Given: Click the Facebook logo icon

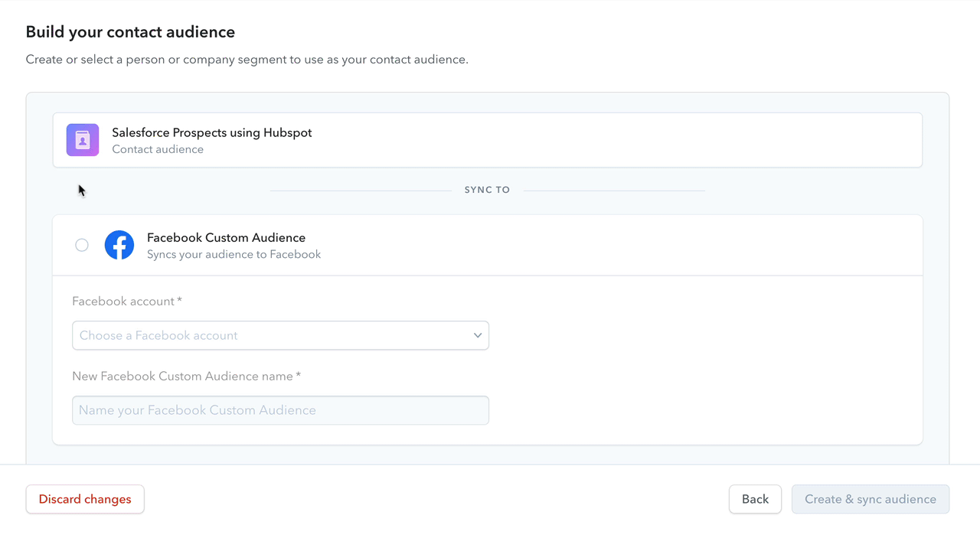Looking at the screenshot, I should pyautogui.click(x=119, y=245).
